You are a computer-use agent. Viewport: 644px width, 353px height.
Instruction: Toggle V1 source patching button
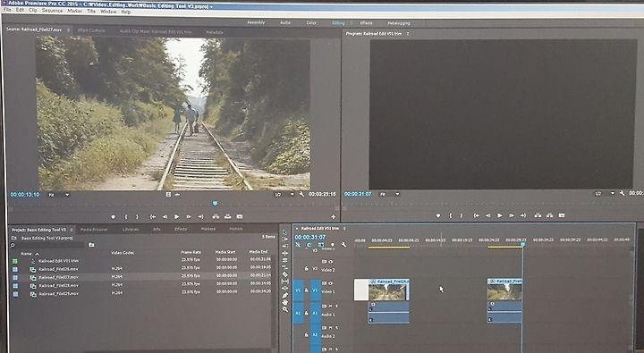click(x=298, y=290)
